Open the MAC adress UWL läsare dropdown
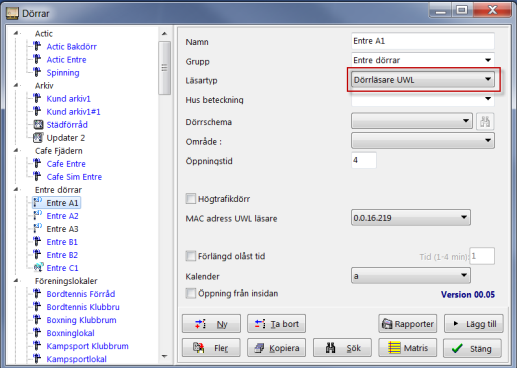 point(411,218)
